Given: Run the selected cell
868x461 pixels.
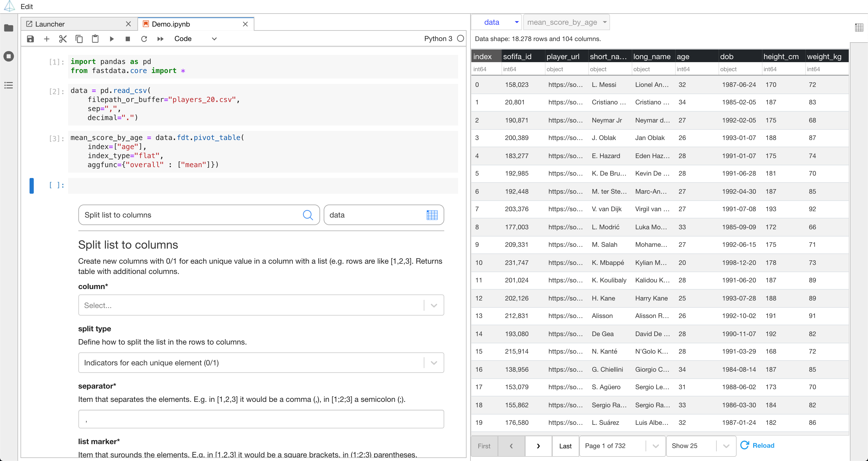Looking at the screenshot, I should (112, 39).
